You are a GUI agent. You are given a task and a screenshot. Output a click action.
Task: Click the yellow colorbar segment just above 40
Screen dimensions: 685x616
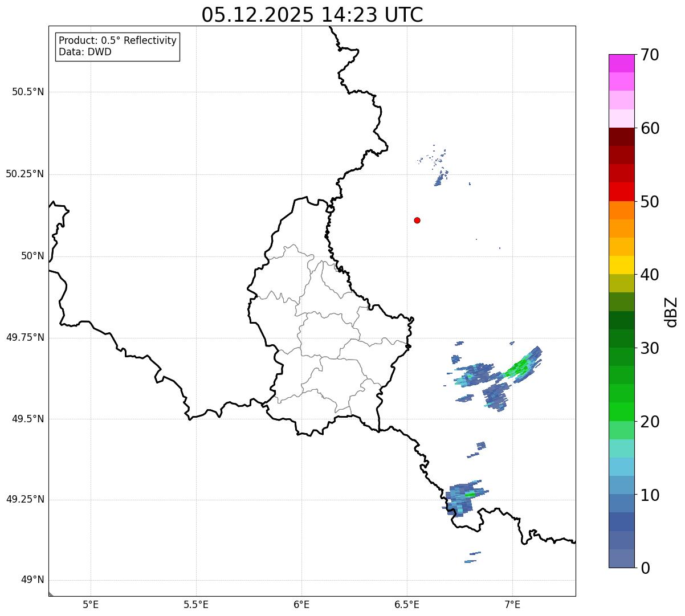click(622, 266)
